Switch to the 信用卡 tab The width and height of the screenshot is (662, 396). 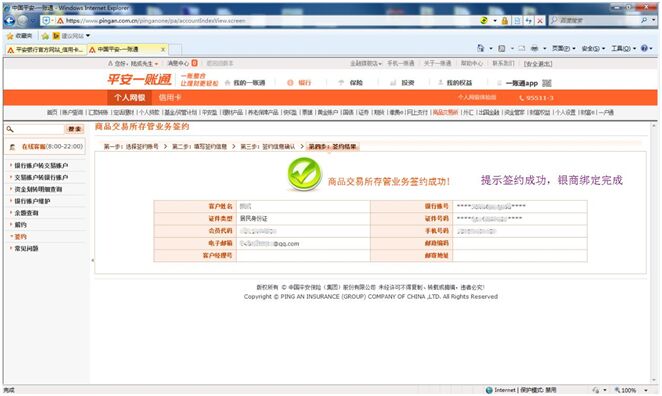tap(170, 98)
